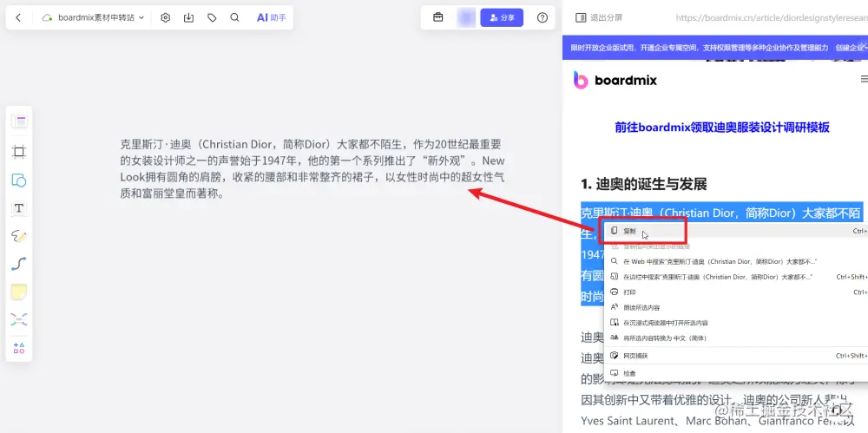Choose 将所选内容转换为 中文（简体） in menu
Screen dimensions: 868x433
tap(736, 338)
